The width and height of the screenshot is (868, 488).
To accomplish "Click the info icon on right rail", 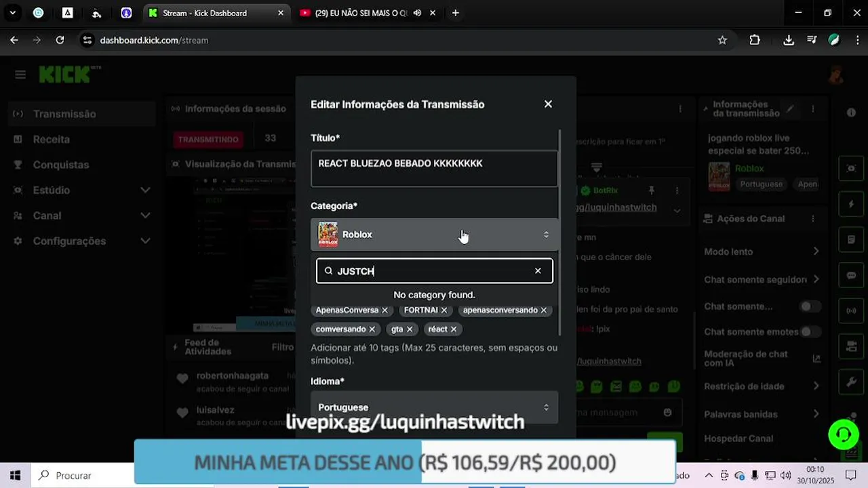I will coord(851,113).
